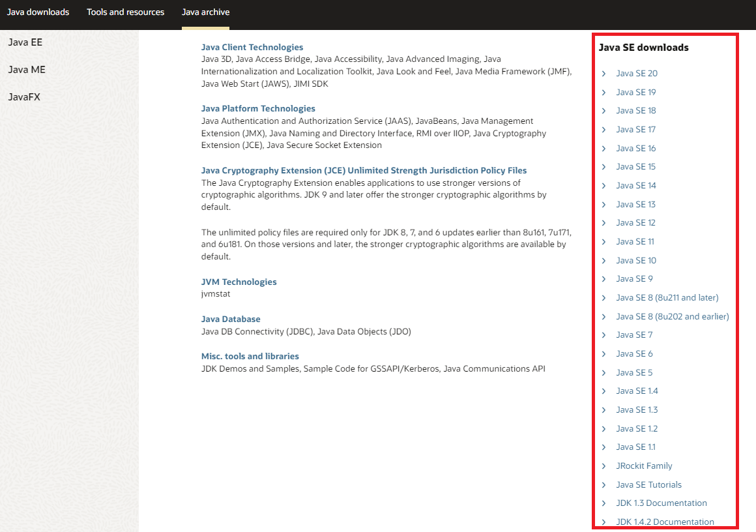756x532 pixels.
Task: Click chevron next to Java SE 18
Action: [603, 110]
